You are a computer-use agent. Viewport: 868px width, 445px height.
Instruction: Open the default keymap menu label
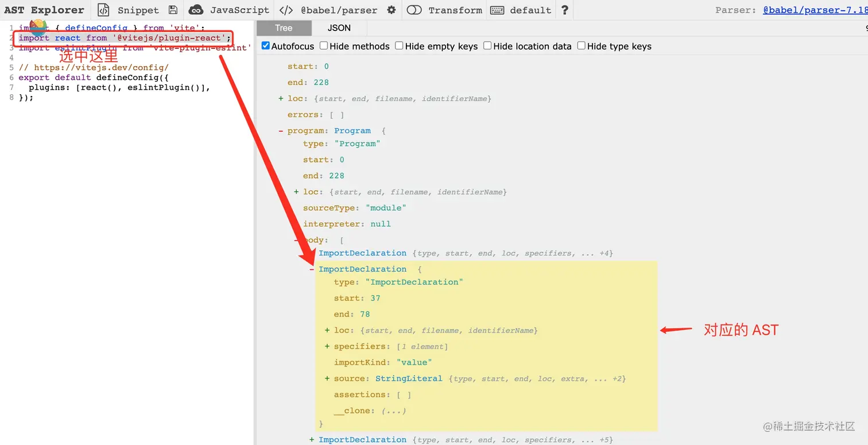tap(530, 10)
